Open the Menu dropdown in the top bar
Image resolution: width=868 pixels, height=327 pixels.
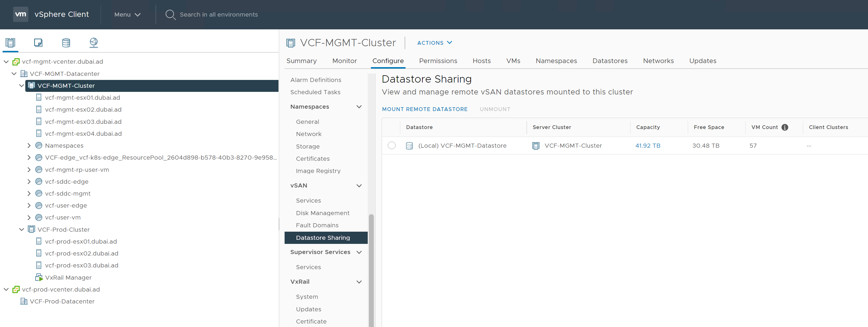click(127, 15)
